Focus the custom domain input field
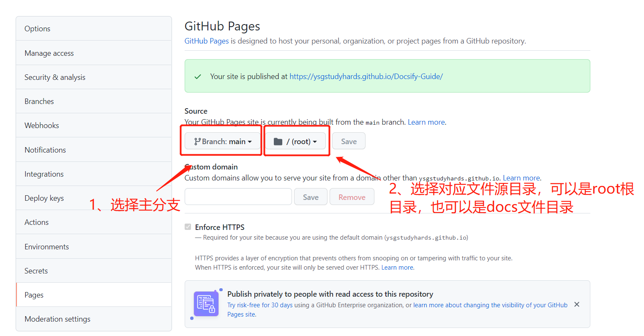This screenshot has width=644, height=336. [x=238, y=197]
